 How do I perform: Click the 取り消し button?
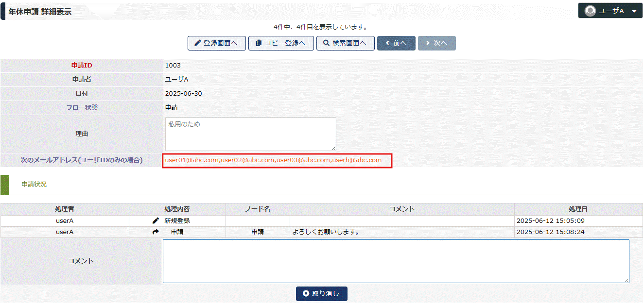click(x=322, y=293)
